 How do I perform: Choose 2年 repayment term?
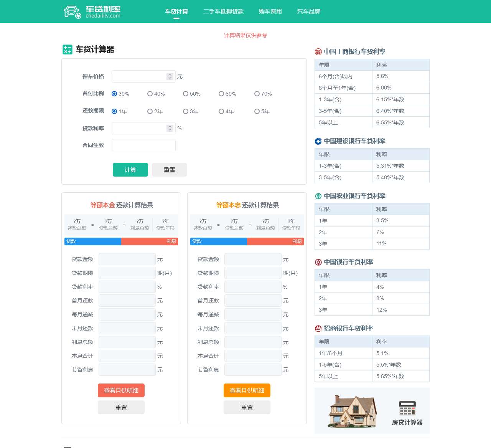pyautogui.click(x=150, y=111)
